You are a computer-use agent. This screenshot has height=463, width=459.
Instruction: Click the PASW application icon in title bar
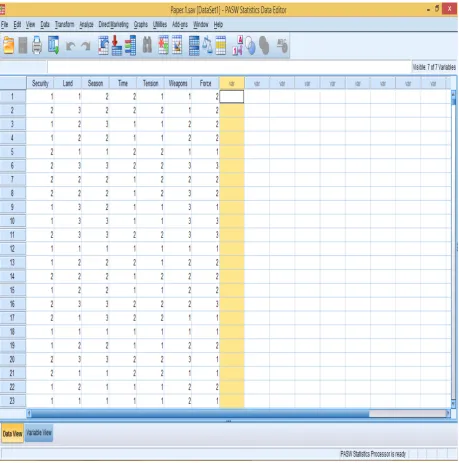pyautogui.click(x=2, y=10)
